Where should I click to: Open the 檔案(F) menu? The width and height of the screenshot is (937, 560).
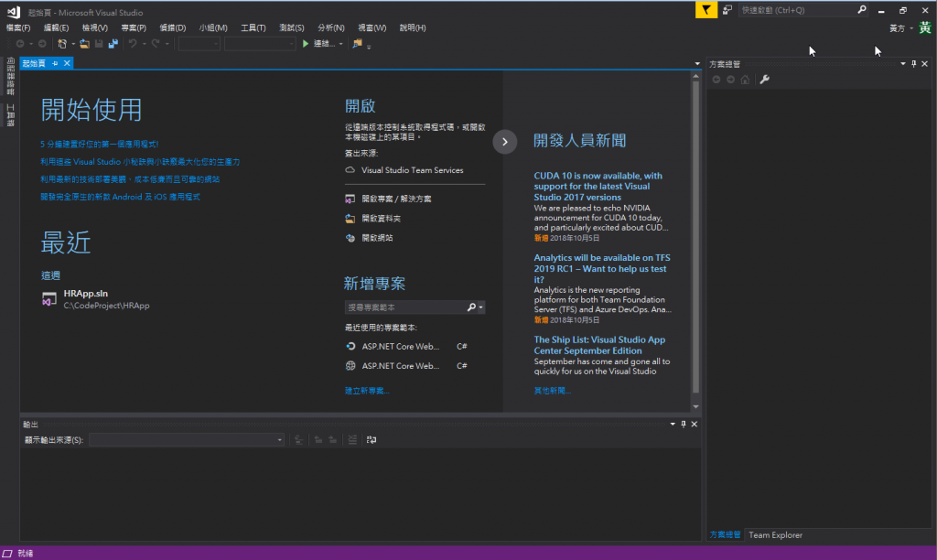tap(18, 28)
